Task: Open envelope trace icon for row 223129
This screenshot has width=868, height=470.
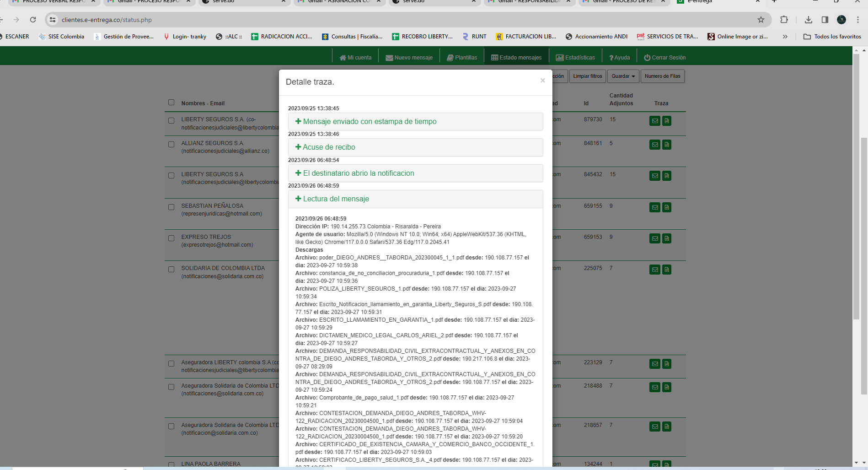Action: (655, 364)
